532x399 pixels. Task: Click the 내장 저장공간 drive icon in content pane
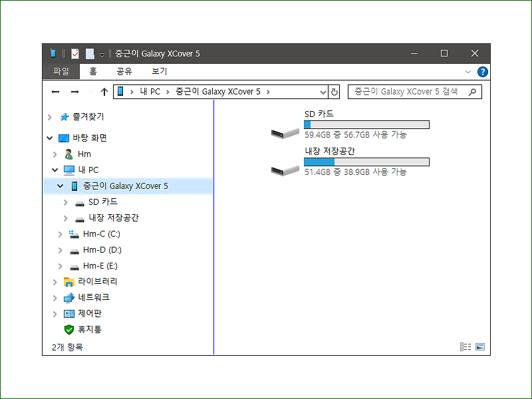pos(285,170)
